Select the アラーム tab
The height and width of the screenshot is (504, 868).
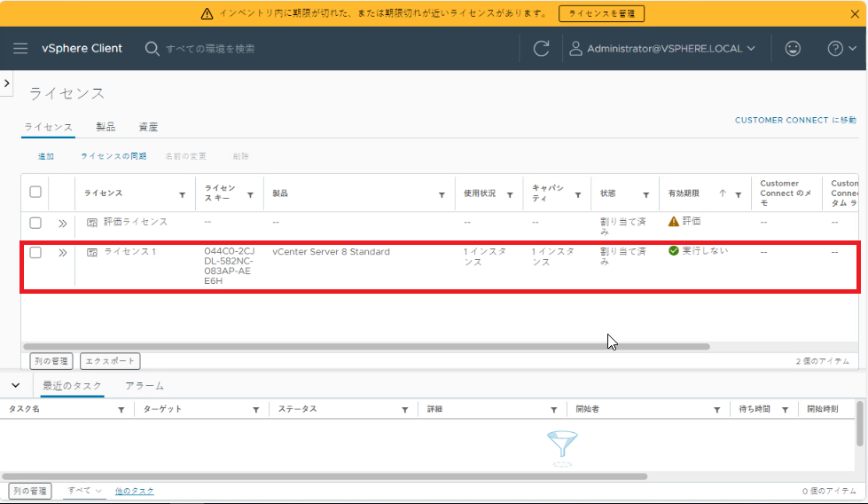point(145,385)
